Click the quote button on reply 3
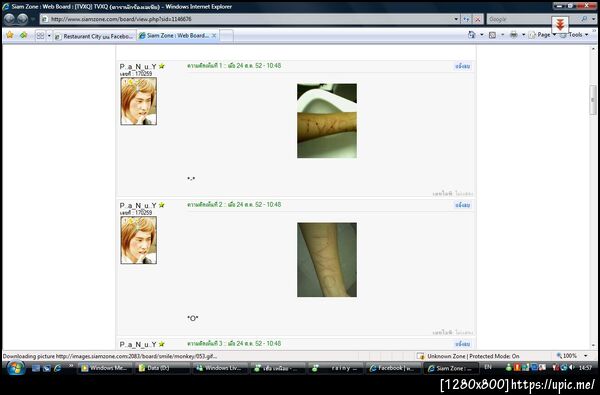Viewport: 600px width, 395px height. tap(462, 344)
